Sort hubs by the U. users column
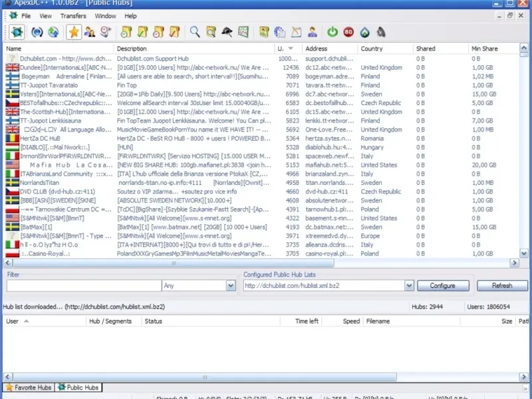This screenshot has width=532, height=399. [288, 49]
